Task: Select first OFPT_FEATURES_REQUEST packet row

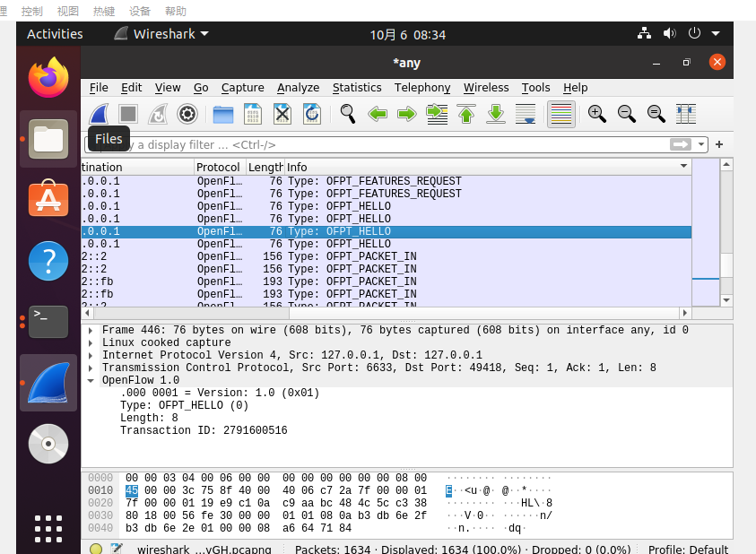Action: pos(387,181)
